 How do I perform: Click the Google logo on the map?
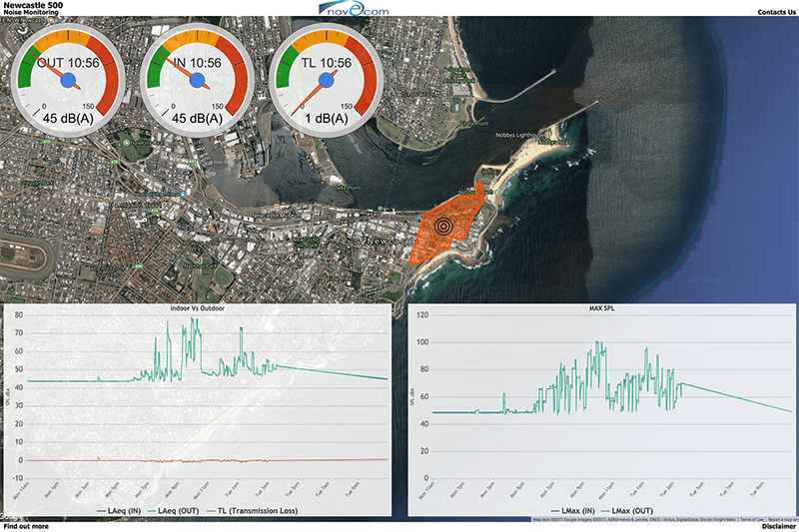(x=12, y=517)
